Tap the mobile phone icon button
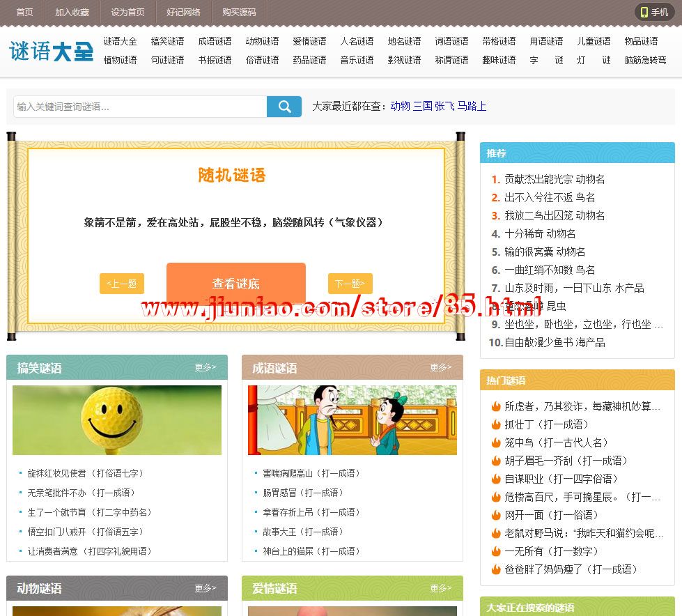 coord(654,13)
